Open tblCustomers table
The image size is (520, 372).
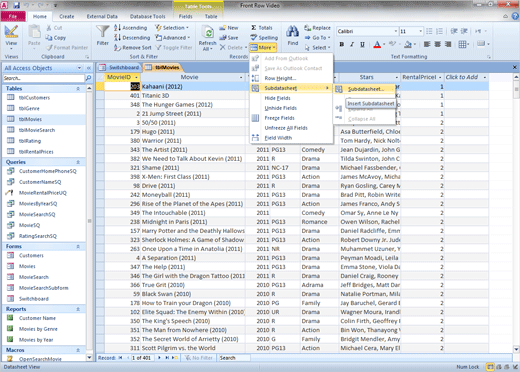pos(34,98)
